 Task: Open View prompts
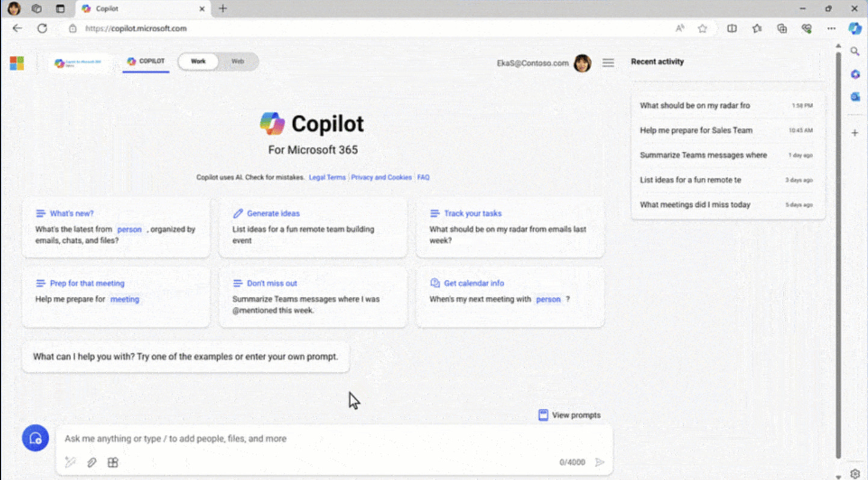pos(569,415)
